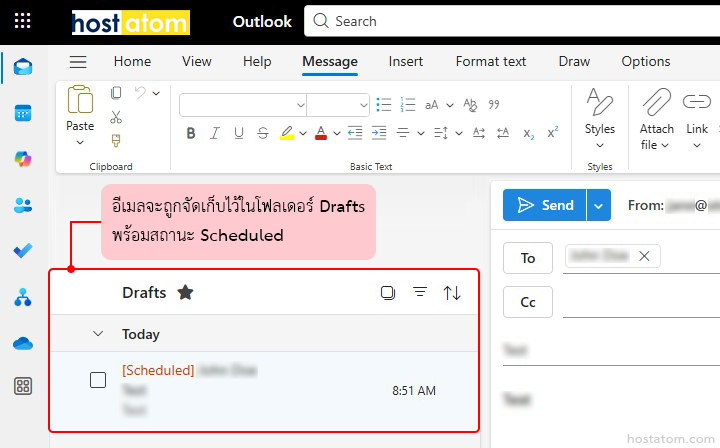Collapse the Today group

tap(98, 334)
